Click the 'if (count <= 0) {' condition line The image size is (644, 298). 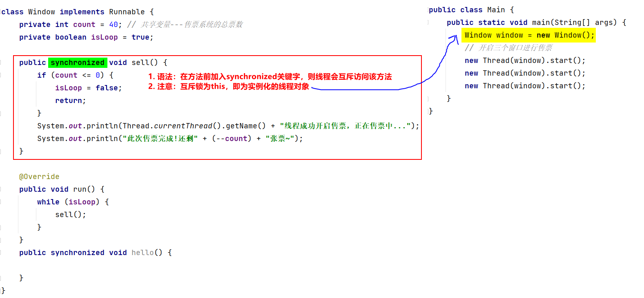[75, 75]
